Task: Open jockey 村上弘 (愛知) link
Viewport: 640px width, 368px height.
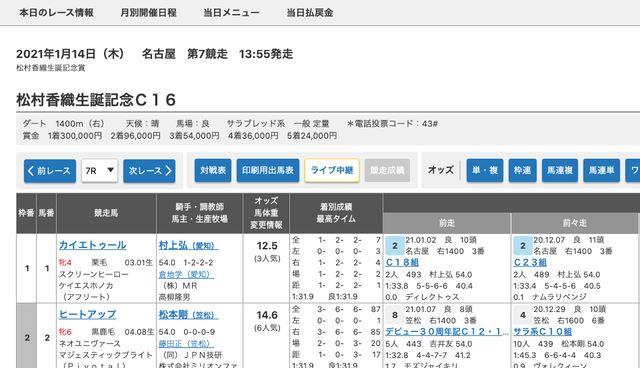Action: tap(189, 245)
